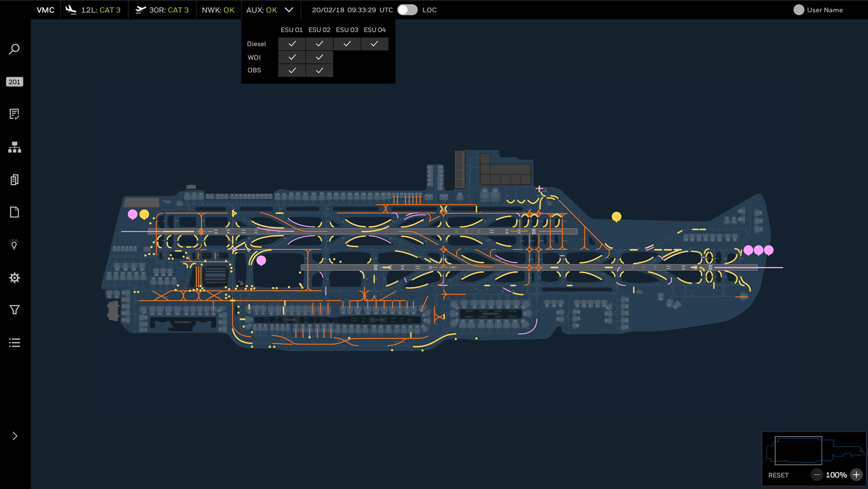Viewport: 868px width, 489px height.
Task: Toggle WDI checkmark for ESU 01
Action: tap(292, 57)
